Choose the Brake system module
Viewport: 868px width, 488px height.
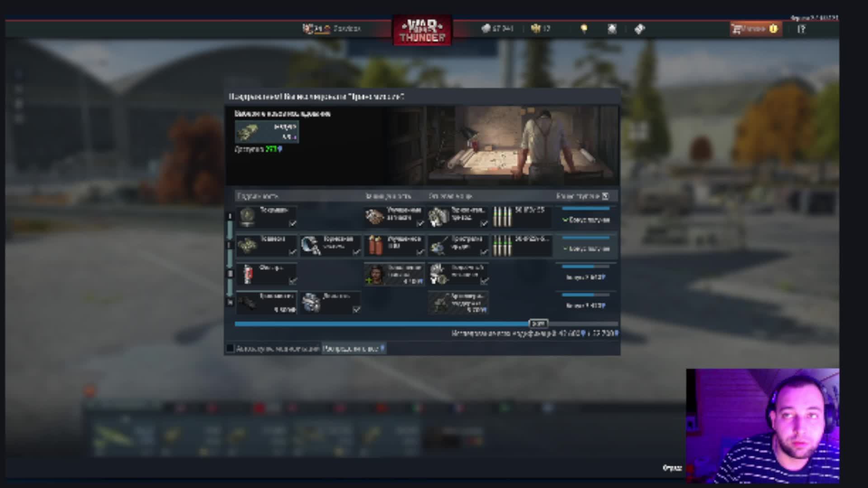point(330,246)
